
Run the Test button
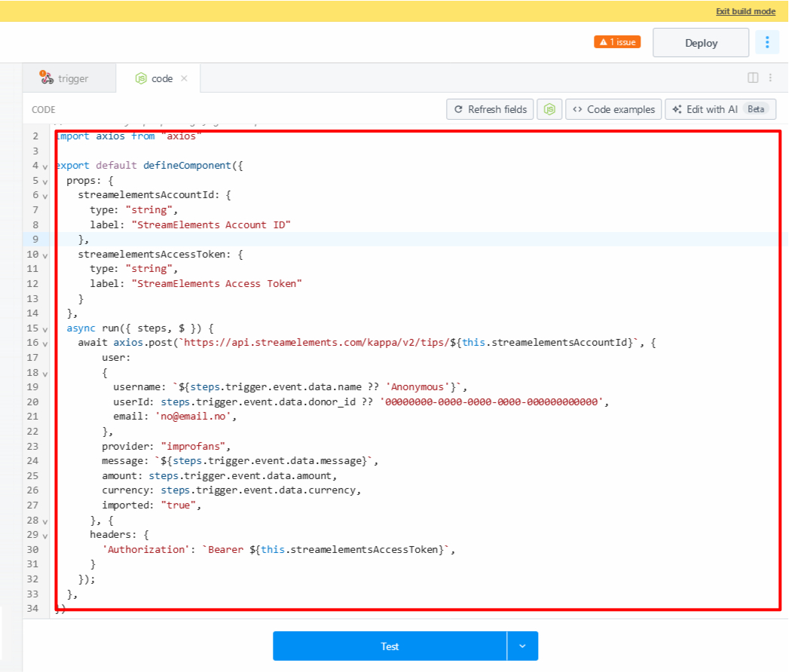(390, 646)
